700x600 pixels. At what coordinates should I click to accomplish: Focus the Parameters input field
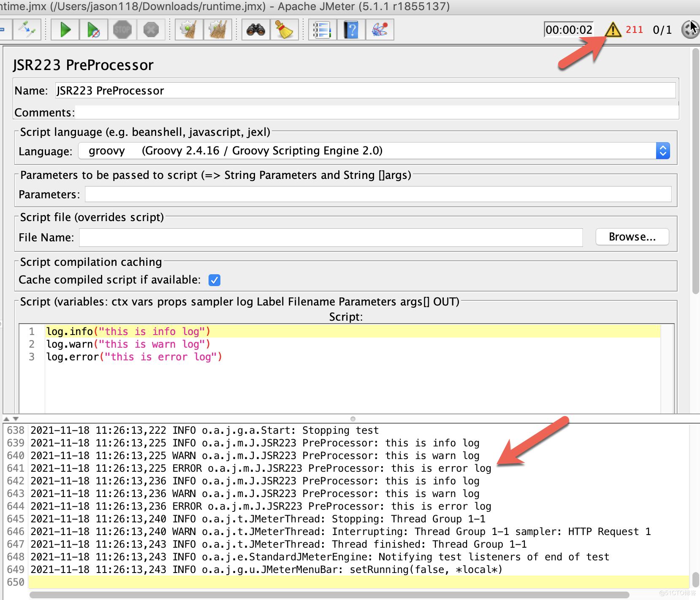(378, 194)
